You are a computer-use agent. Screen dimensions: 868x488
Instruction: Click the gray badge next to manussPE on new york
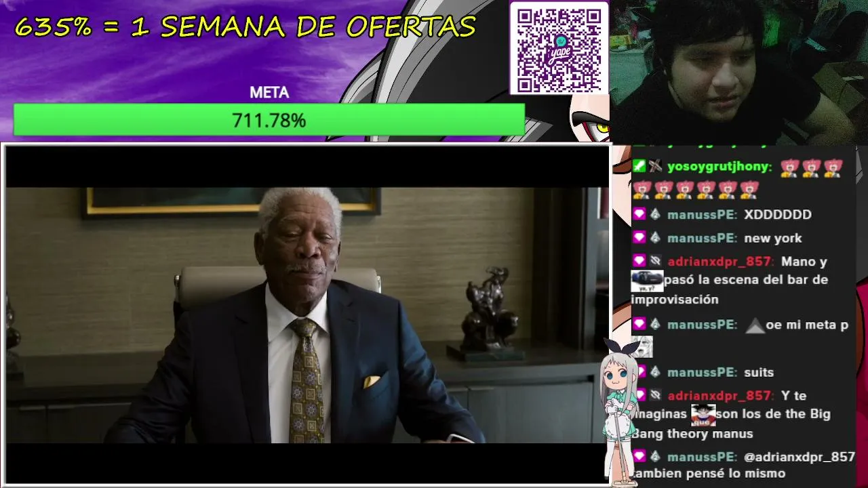click(x=655, y=238)
